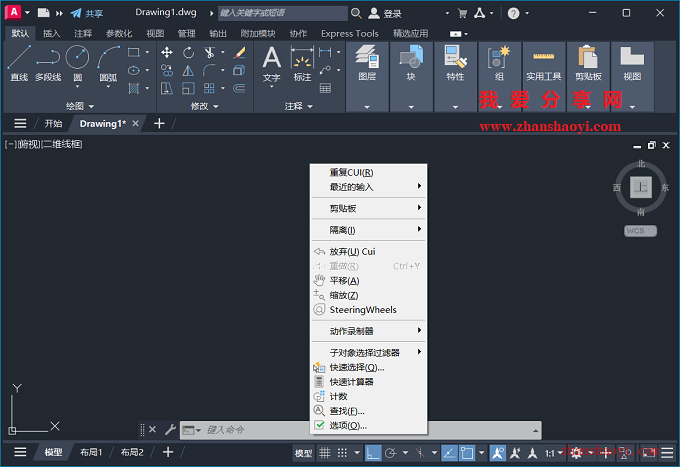Click the Sign in (登录) button
The width and height of the screenshot is (680, 467).
(x=385, y=13)
